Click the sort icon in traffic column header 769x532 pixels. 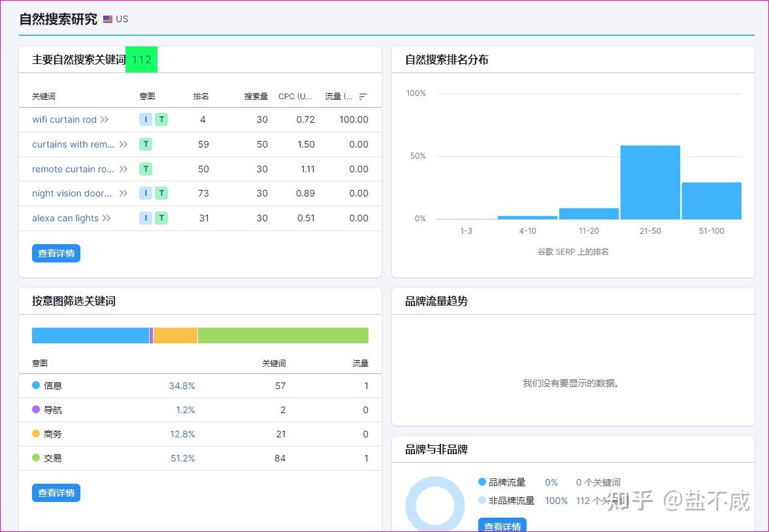(363, 97)
